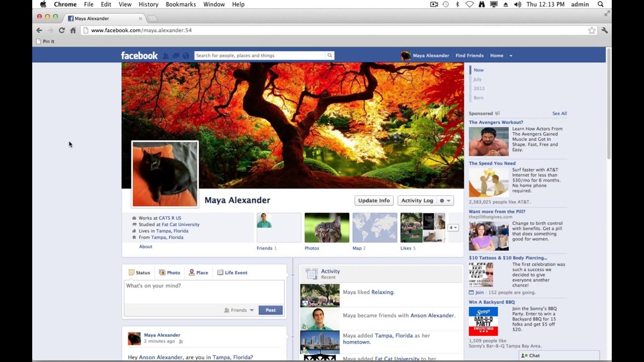Select the Status composer tab
The height and width of the screenshot is (362, 644).
139,273
